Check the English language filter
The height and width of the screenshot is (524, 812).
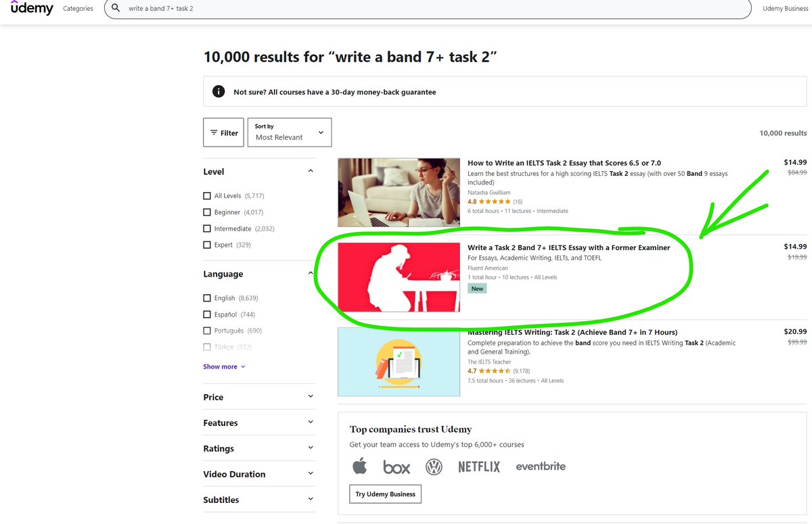pos(207,298)
